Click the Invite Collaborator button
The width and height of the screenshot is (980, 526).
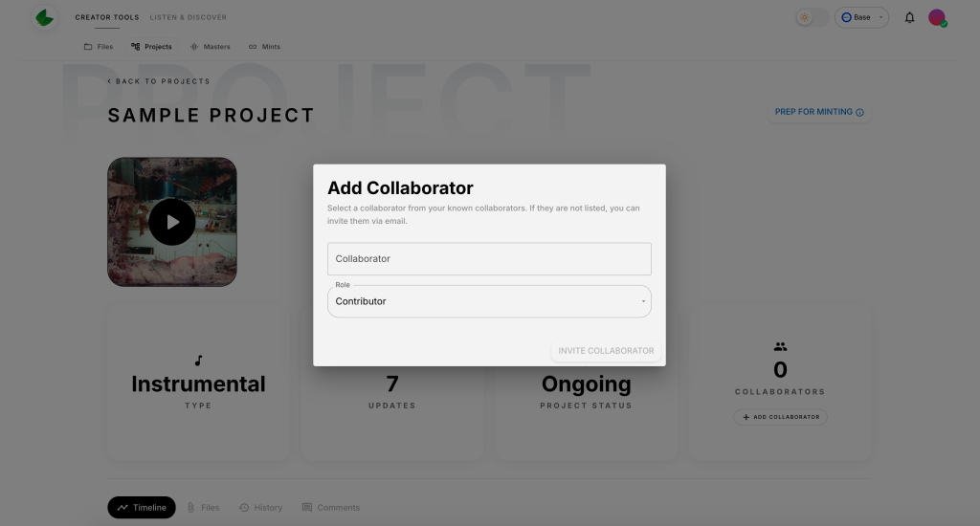[x=606, y=351]
